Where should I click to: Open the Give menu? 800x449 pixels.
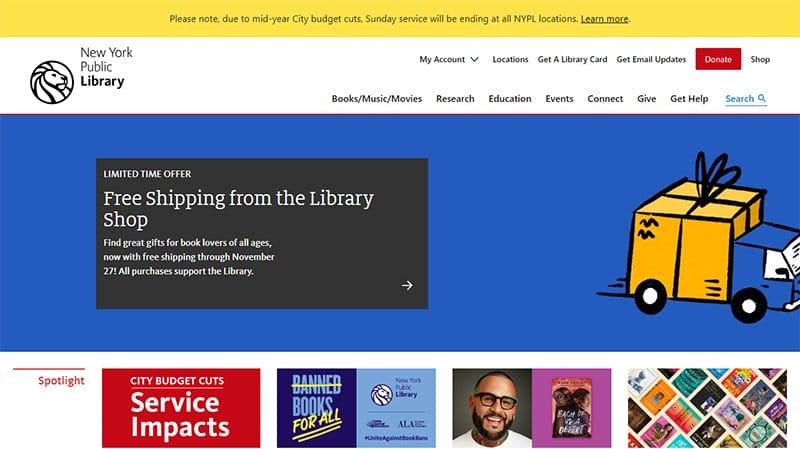click(x=646, y=98)
